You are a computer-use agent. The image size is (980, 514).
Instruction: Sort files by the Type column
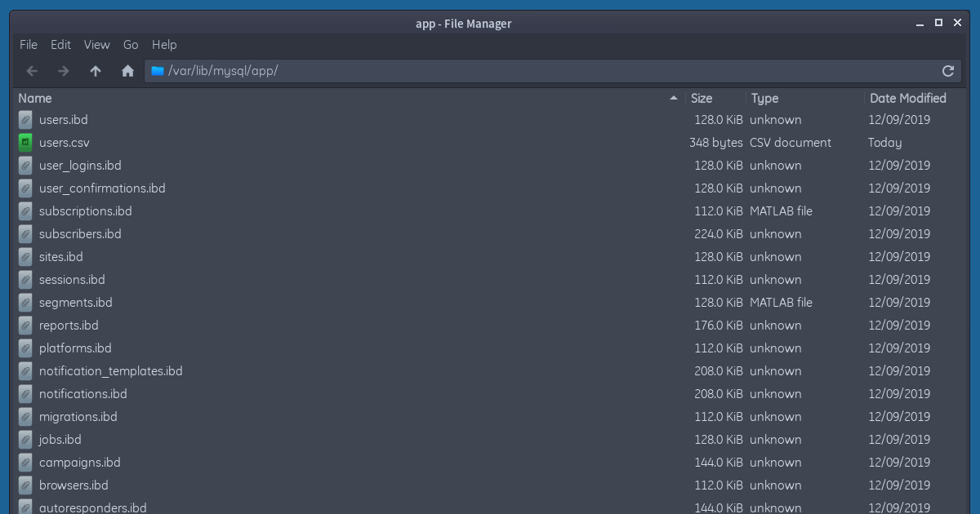764,98
